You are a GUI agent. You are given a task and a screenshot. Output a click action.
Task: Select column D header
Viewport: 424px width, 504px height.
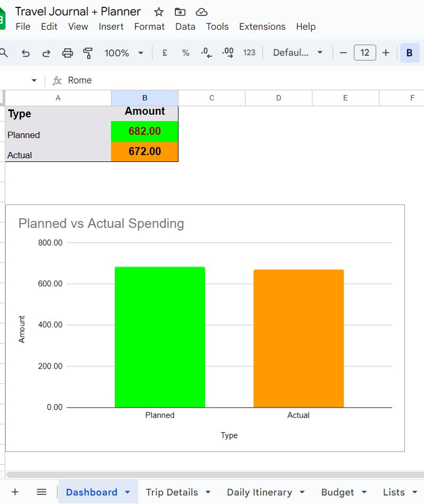278,98
